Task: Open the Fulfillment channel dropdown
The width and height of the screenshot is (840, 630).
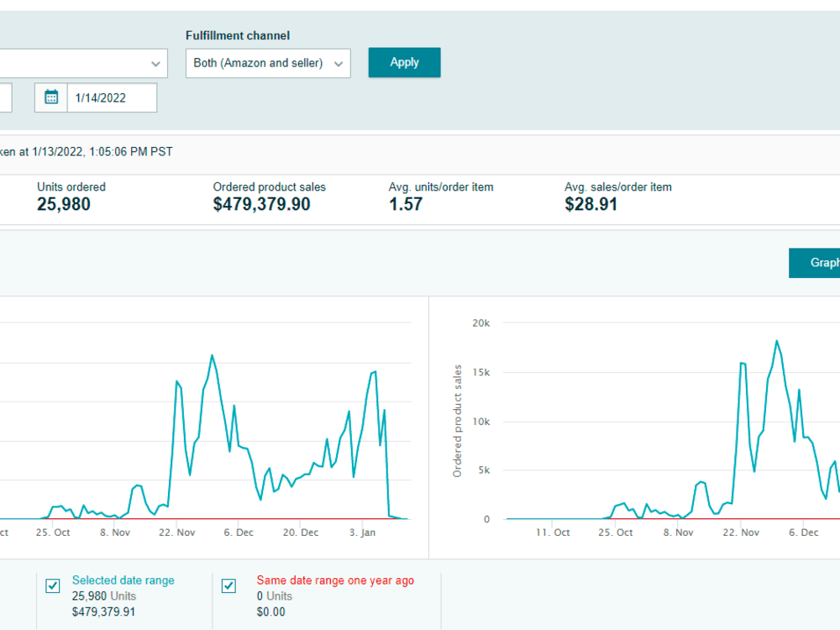Action: (x=268, y=63)
